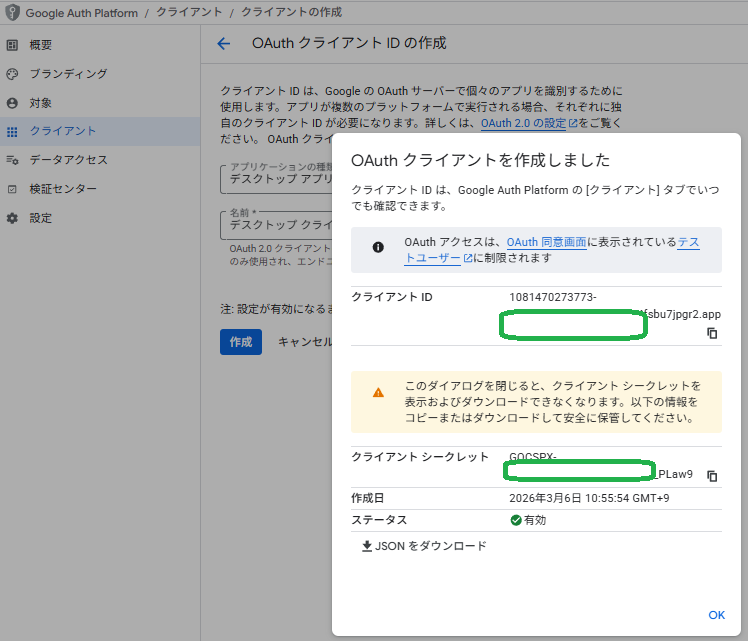Screen dimensions: 748x641
Task: Click the 検証センター checkbox icon in sidebar
Action: (12, 189)
